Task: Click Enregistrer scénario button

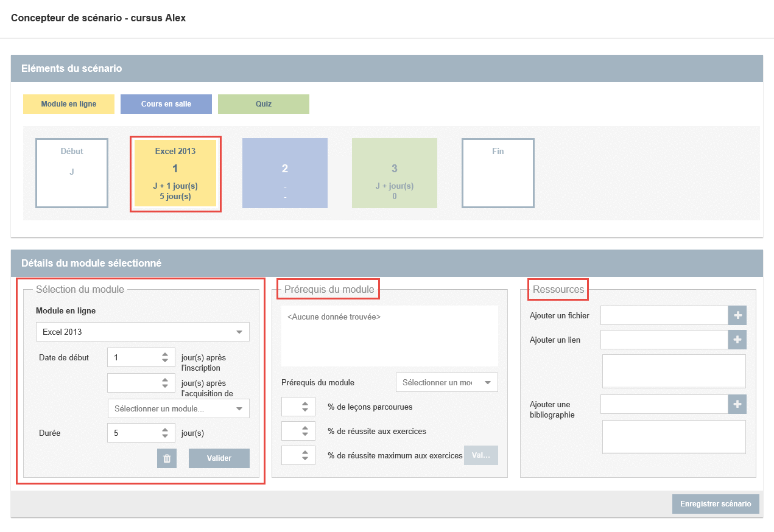Action: pos(716,504)
